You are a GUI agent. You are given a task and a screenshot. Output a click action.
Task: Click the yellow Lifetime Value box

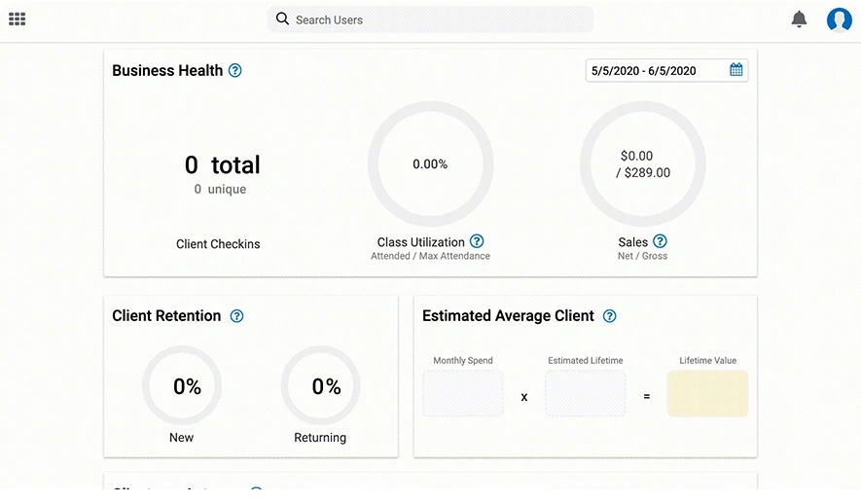click(708, 393)
